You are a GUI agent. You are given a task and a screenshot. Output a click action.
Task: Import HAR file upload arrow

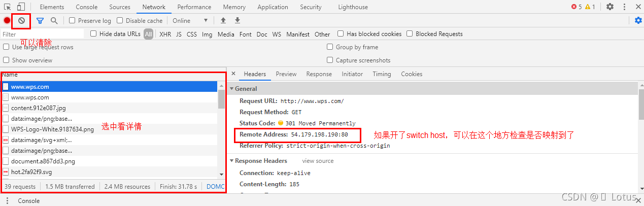223,21
